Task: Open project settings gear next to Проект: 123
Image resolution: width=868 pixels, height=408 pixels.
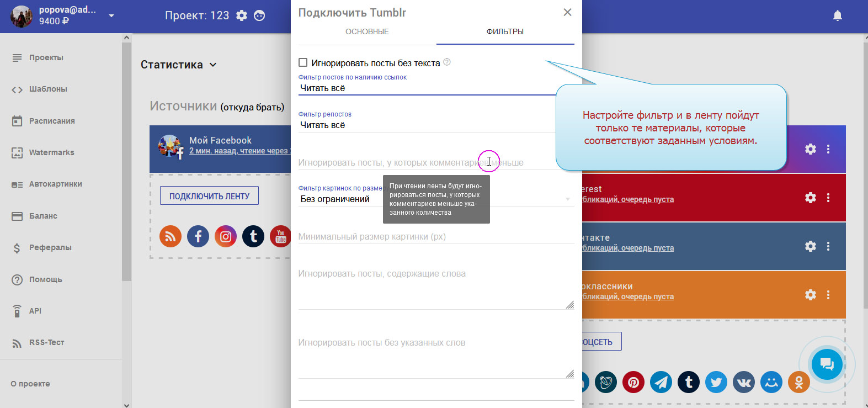Action: coord(242,16)
